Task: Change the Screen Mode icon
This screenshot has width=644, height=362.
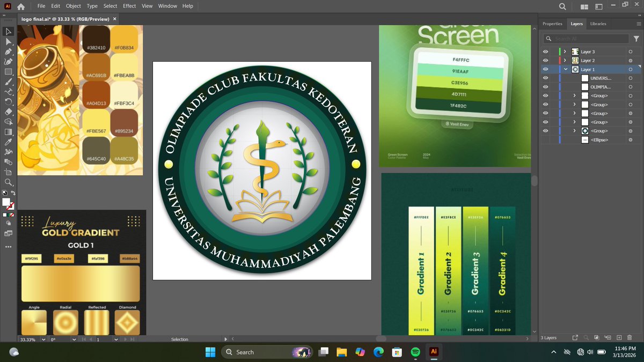Action: [9, 233]
